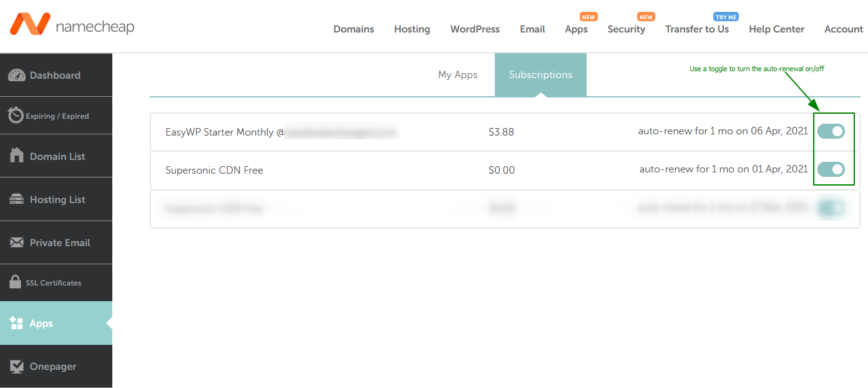
Task: Click the EasyWP Starter Monthly subscription row
Action: [x=505, y=132]
